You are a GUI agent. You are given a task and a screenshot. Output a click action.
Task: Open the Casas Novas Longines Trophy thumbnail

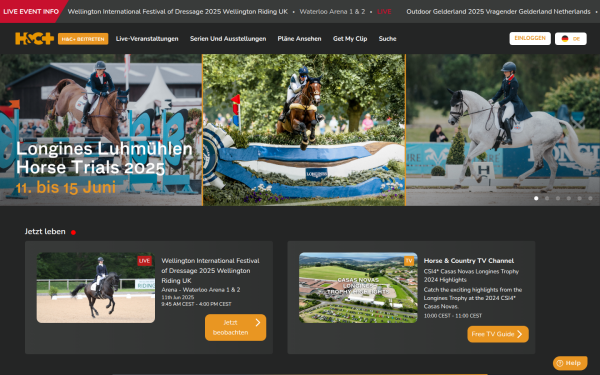click(x=358, y=288)
